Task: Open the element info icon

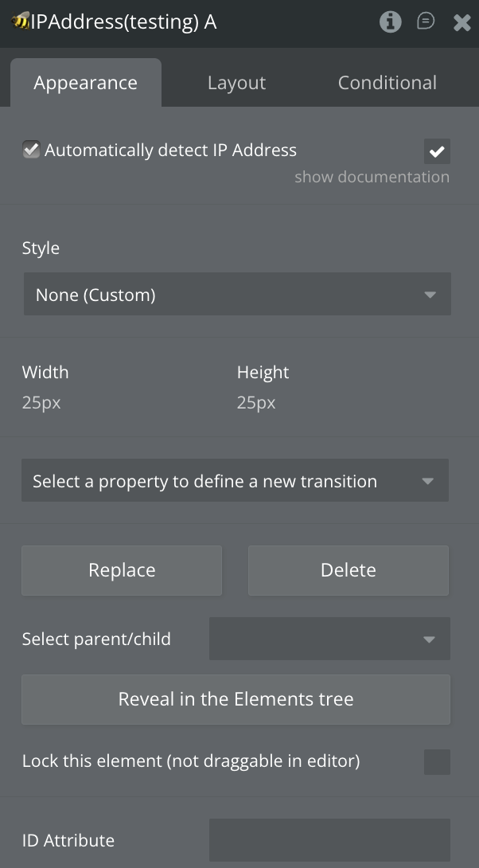Action: point(390,22)
